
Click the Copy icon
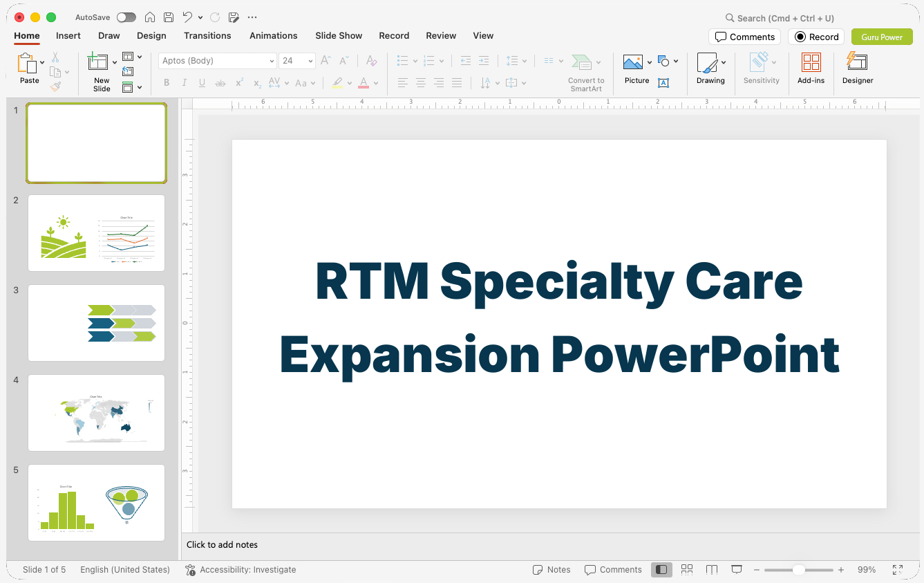coord(55,72)
